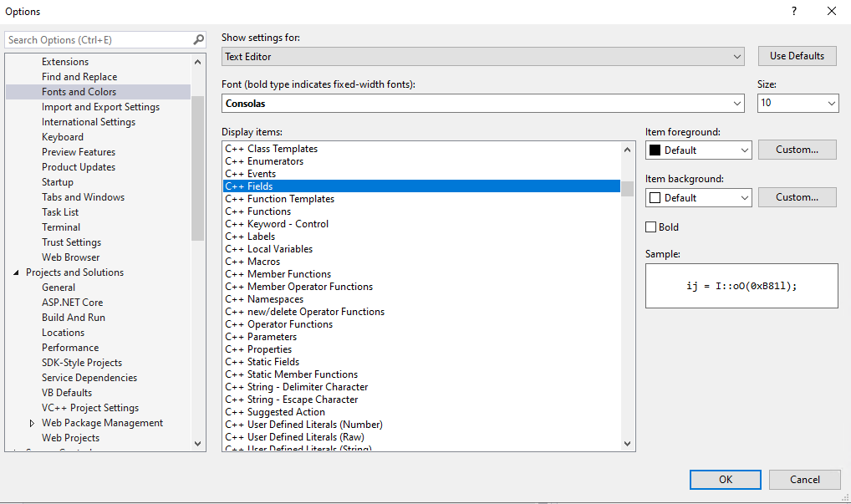Select Locations in the tree
This screenshot has height=504, width=851.
63,333
